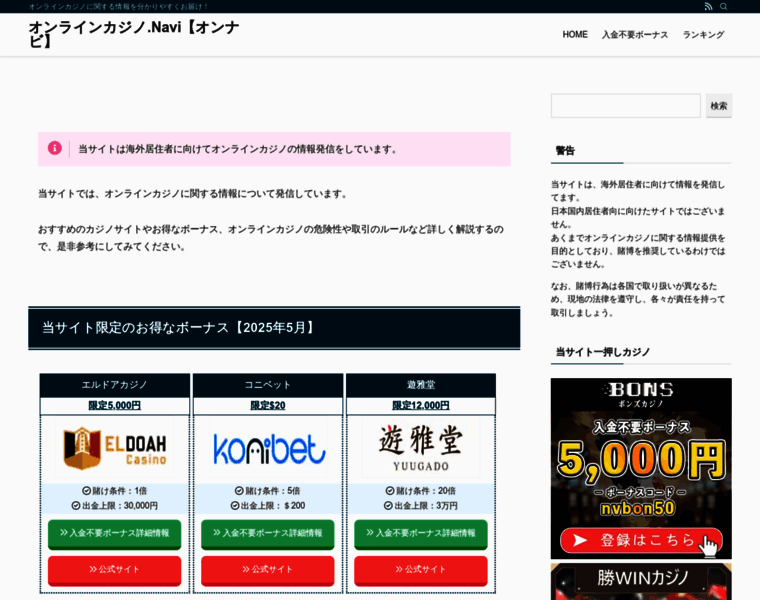The image size is (760, 600).
Task: Visit 公式サイト for 遊雅堂
Action: coord(421,570)
